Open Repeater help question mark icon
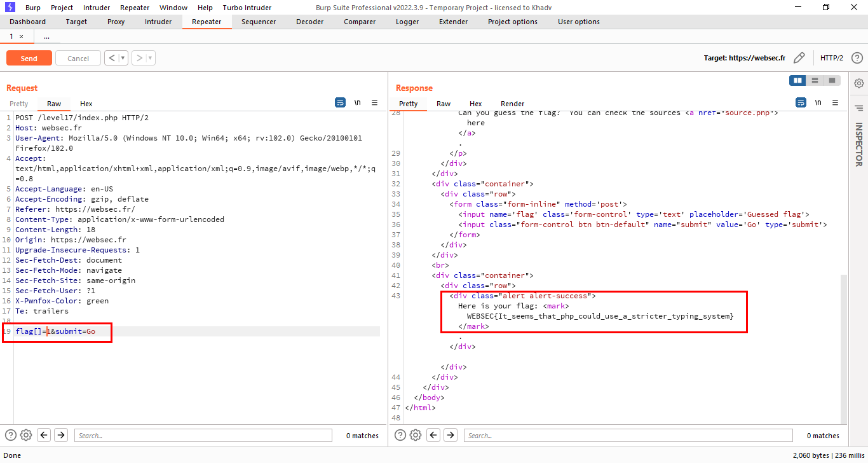The width and height of the screenshot is (868, 463). (x=857, y=58)
